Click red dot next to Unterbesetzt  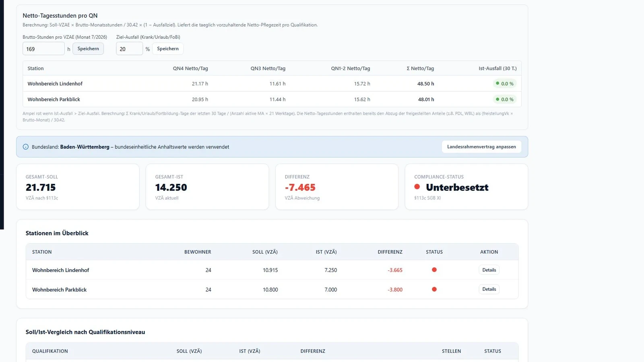pyautogui.click(x=417, y=187)
